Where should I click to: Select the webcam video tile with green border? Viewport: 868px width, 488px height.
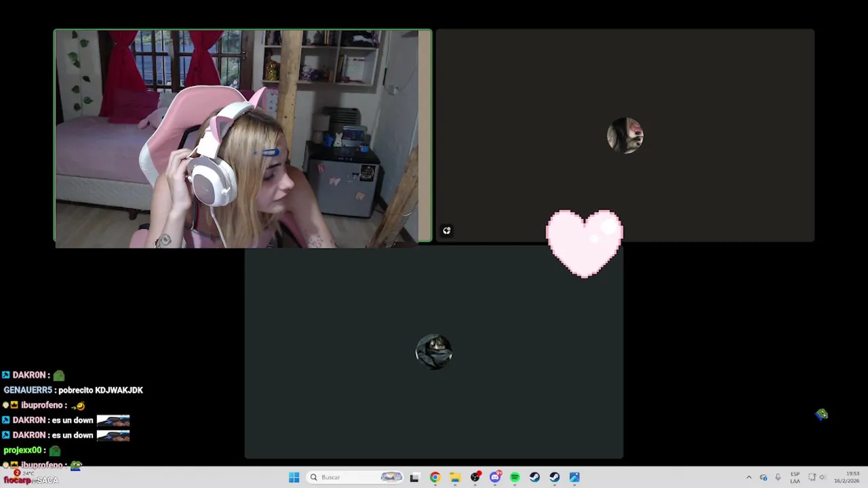tap(243, 136)
